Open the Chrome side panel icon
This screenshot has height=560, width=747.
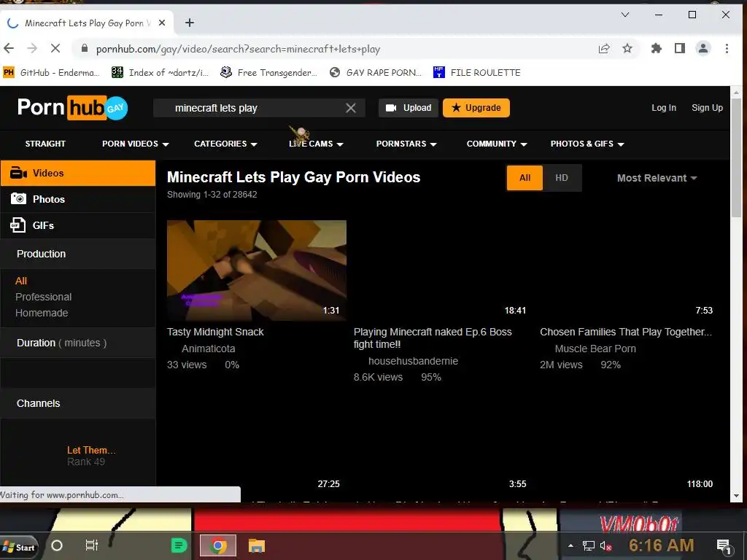click(680, 48)
